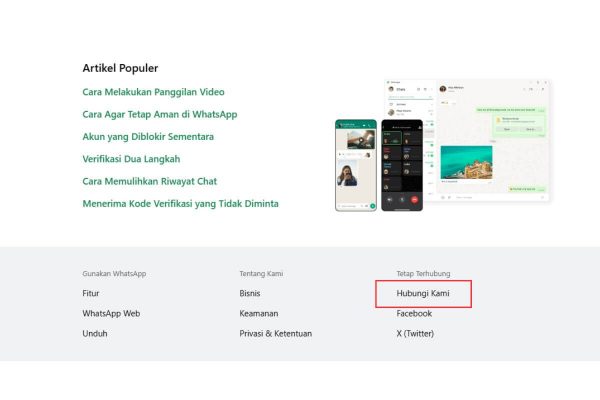The width and height of the screenshot is (600, 400).
Task: Open the Akun yang Diblokir Sementara article
Action: [x=148, y=137]
